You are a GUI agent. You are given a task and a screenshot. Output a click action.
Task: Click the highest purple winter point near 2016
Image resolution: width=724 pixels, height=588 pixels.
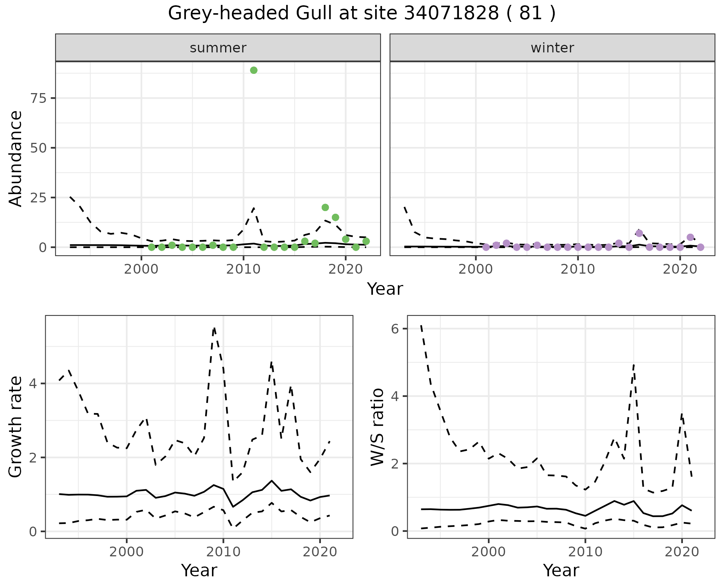point(639,233)
